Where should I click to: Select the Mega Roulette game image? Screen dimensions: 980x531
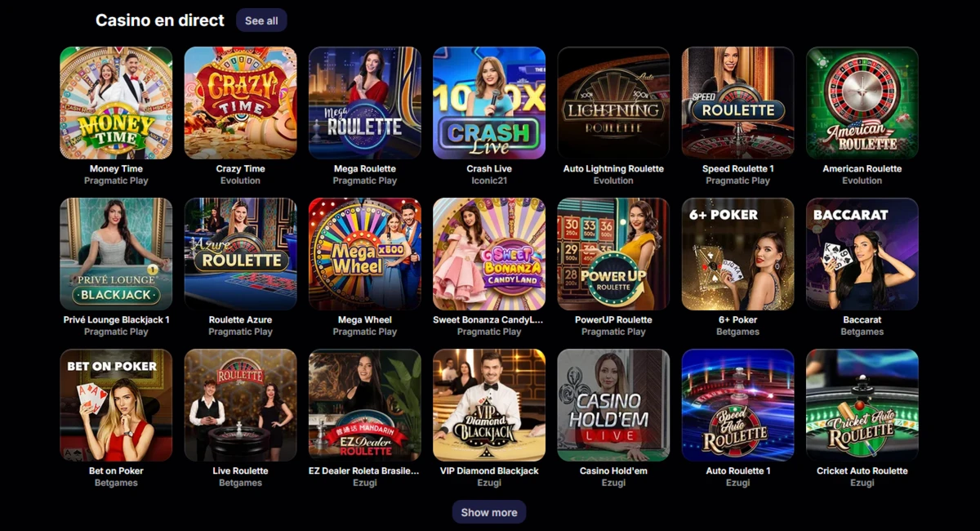[x=365, y=103]
